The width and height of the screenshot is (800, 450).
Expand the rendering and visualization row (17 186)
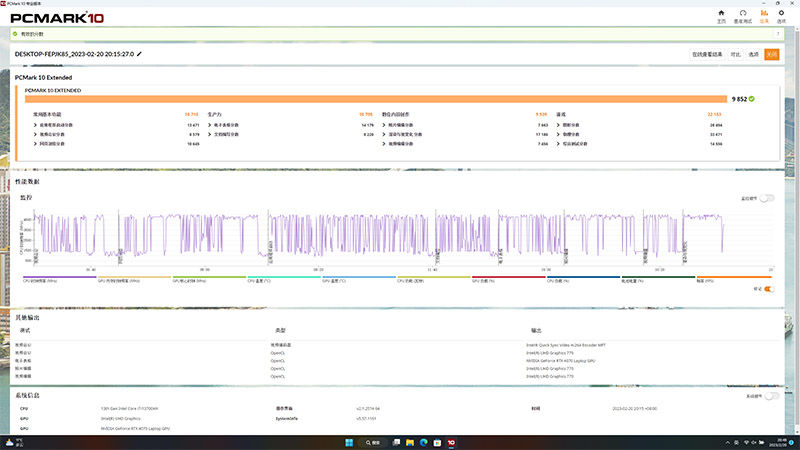click(465, 135)
